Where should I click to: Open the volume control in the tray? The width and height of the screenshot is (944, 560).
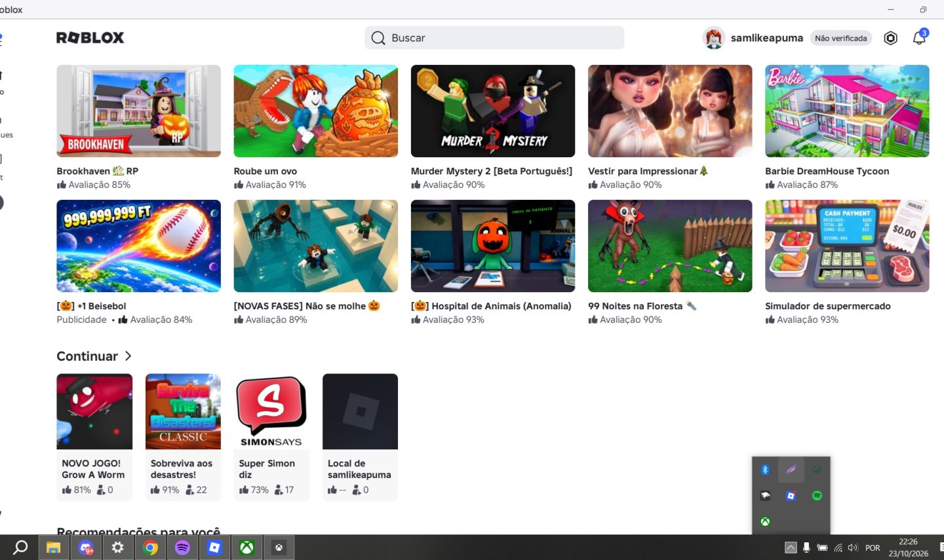click(x=853, y=548)
